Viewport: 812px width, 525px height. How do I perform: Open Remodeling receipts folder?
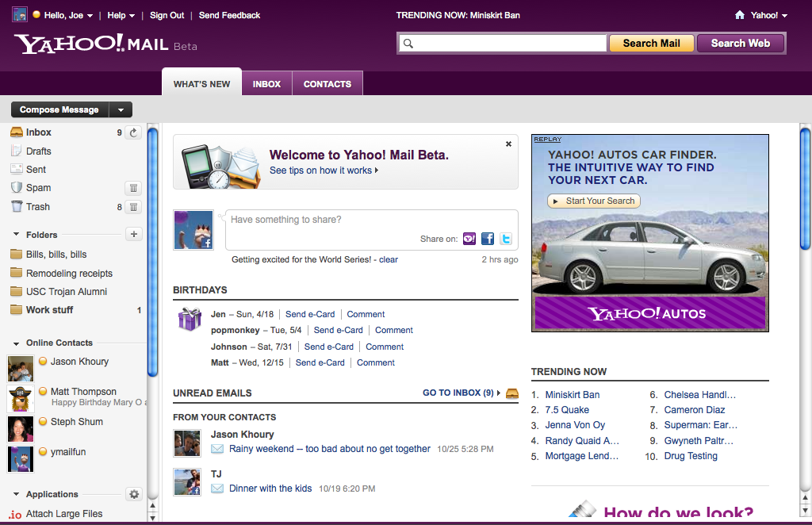pos(69,274)
